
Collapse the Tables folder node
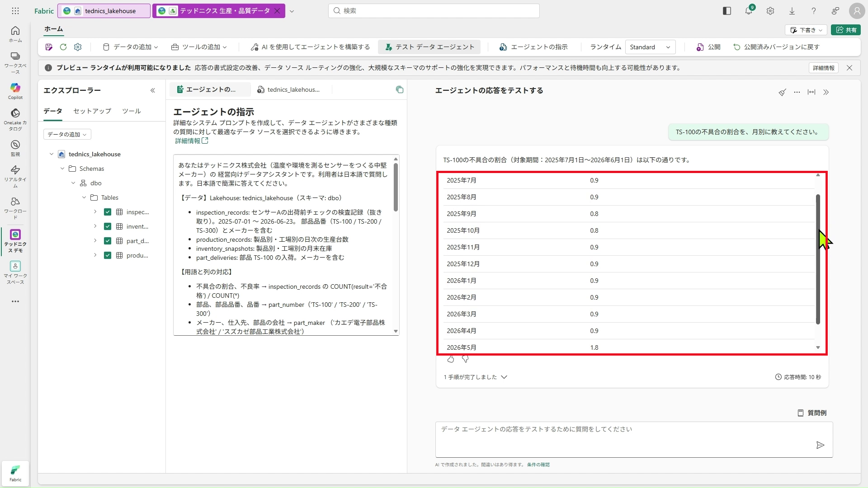(x=84, y=197)
